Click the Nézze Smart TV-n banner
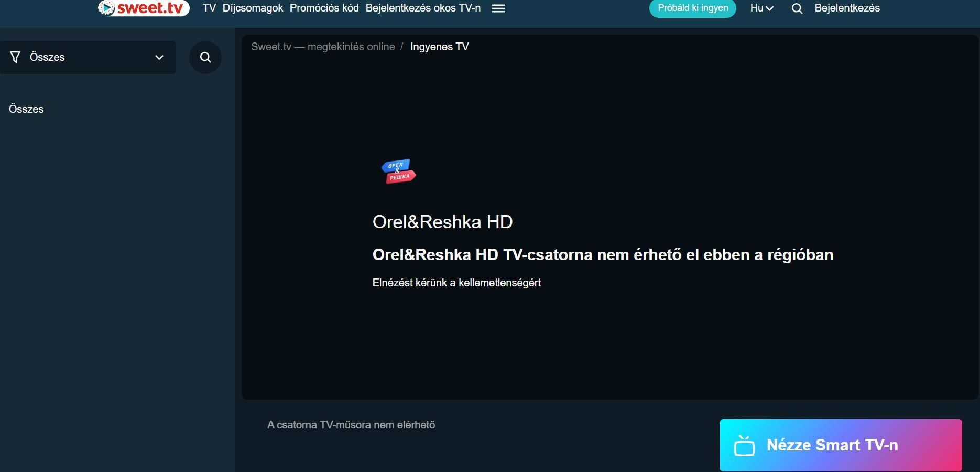The image size is (980, 472). click(x=841, y=445)
